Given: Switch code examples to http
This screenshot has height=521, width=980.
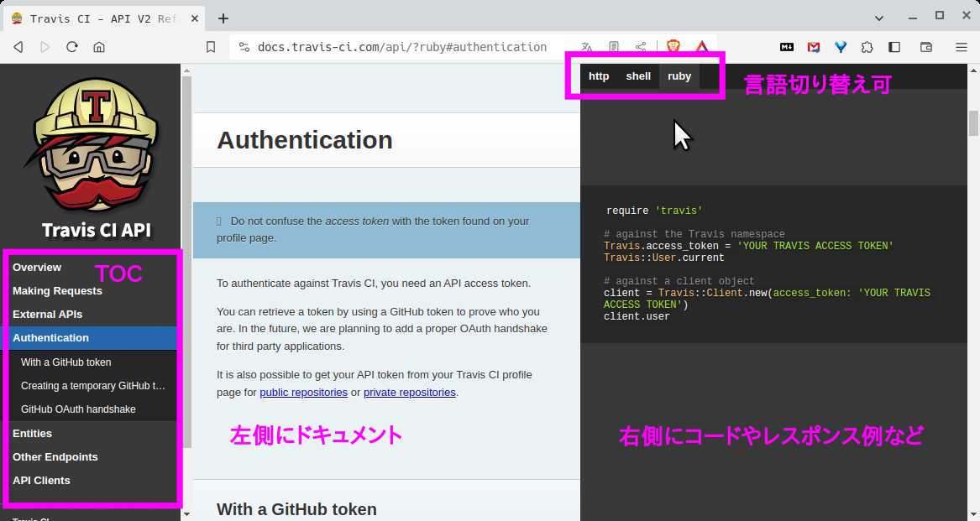Looking at the screenshot, I should 598,76.
